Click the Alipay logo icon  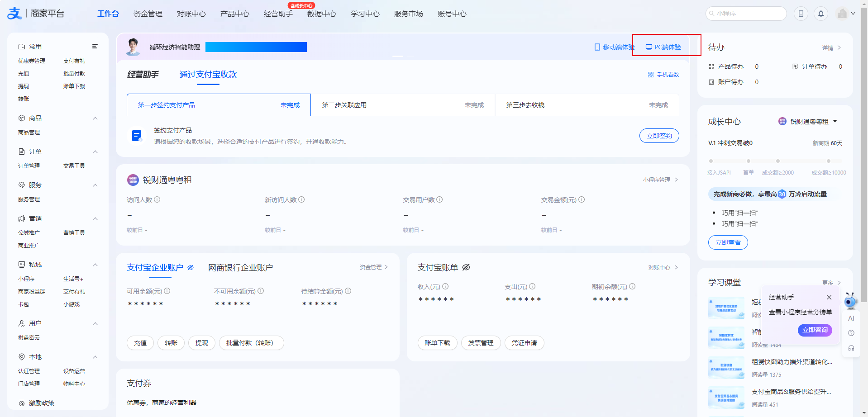pyautogui.click(x=14, y=14)
